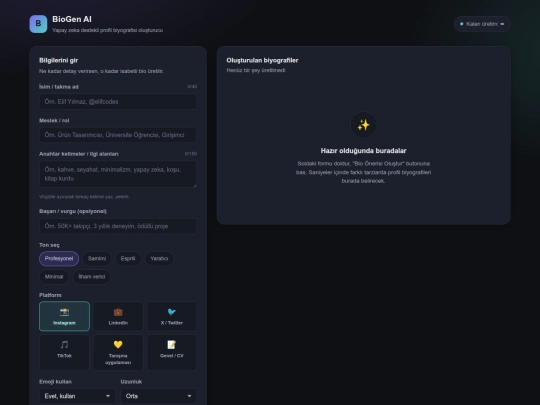Click the green status dot in Kalan üretim badge
540x405 pixels.
tap(461, 24)
